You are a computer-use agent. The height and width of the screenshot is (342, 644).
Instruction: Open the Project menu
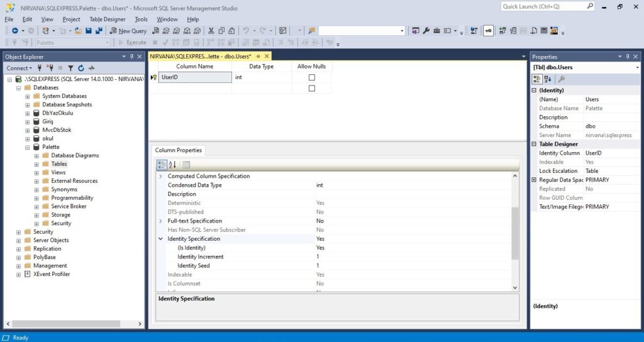(71, 19)
